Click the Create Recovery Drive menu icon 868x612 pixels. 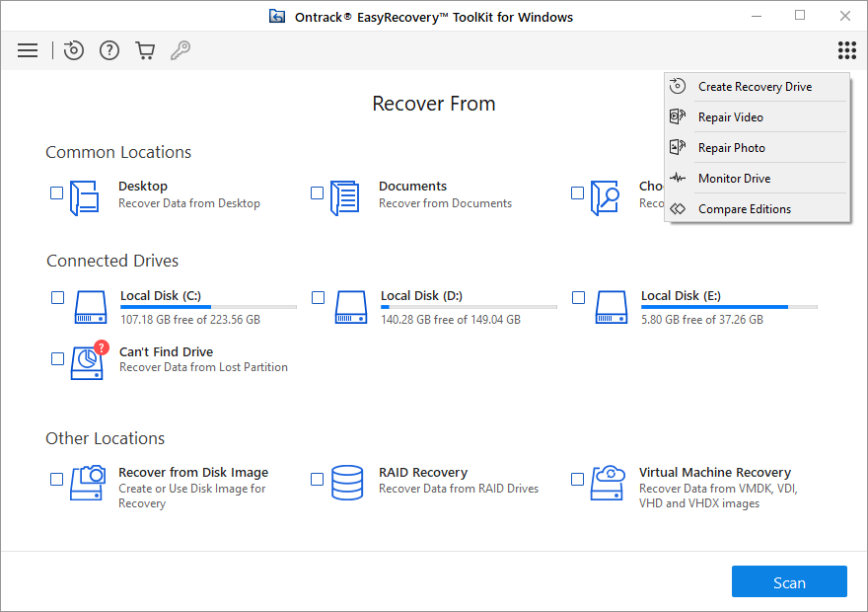point(678,87)
